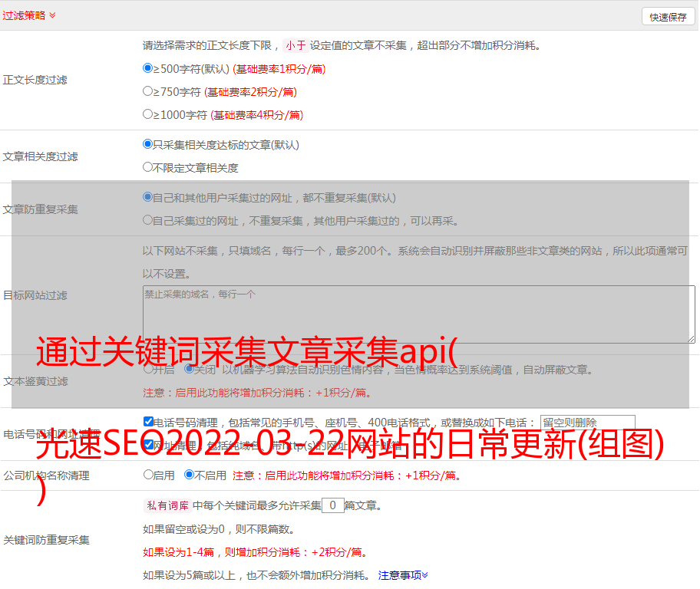Click the 关键词防重复采集 label
Viewport: 700px width, 589px height.
point(46,540)
